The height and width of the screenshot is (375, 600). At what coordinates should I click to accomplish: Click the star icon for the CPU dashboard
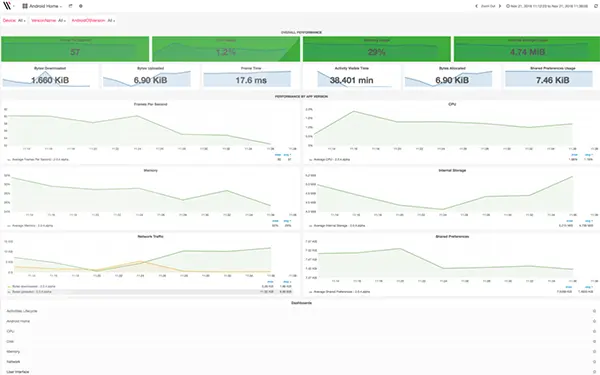point(594,331)
